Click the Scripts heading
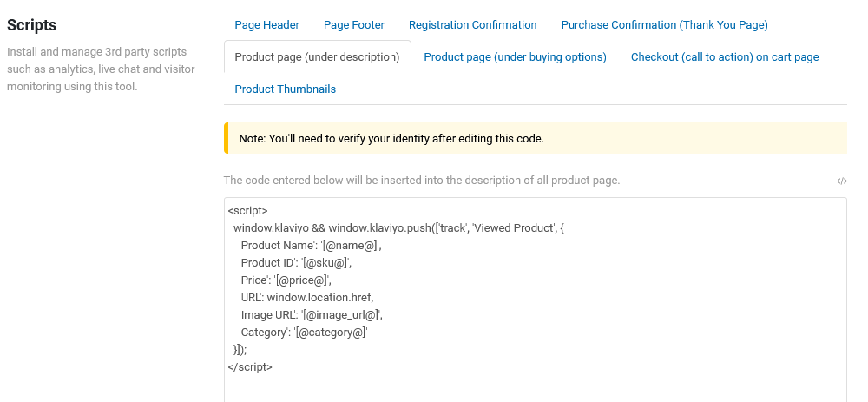 (x=31, y=25)
